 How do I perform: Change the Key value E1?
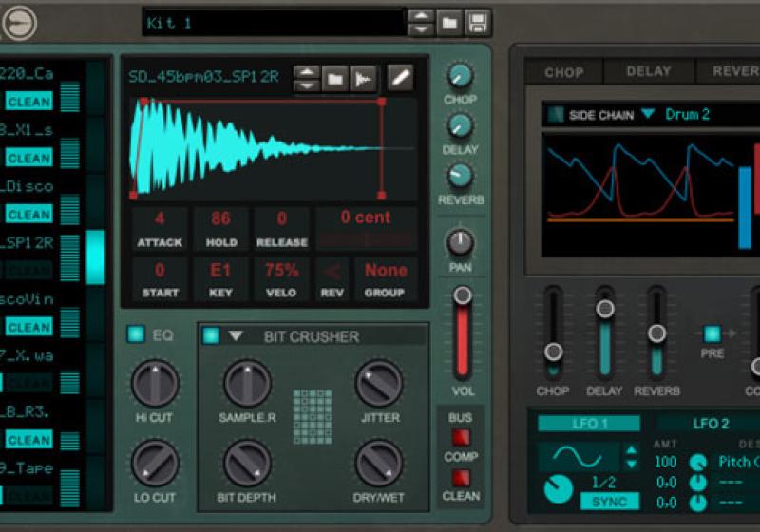(x=220, y=270)
